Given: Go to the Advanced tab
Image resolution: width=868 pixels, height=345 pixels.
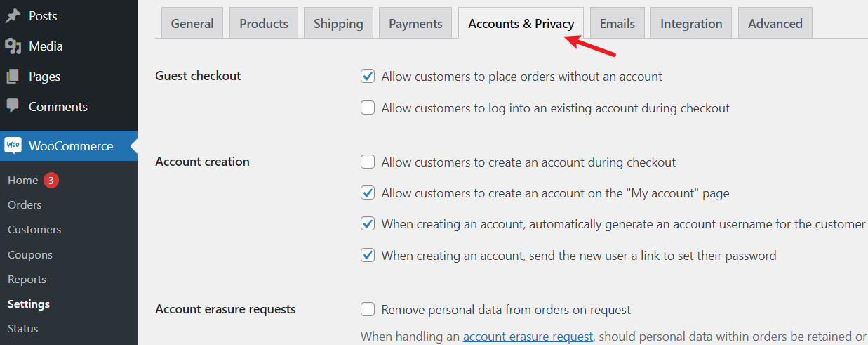Looking at the screenshot, I should point(775,23).
